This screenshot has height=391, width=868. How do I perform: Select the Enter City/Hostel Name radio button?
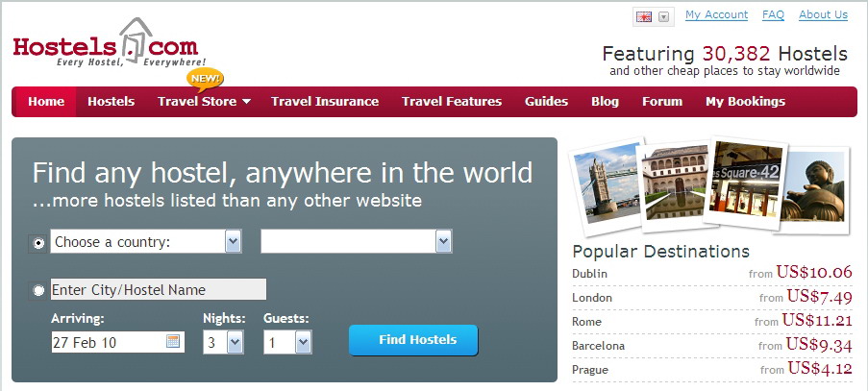coord(38,290)
